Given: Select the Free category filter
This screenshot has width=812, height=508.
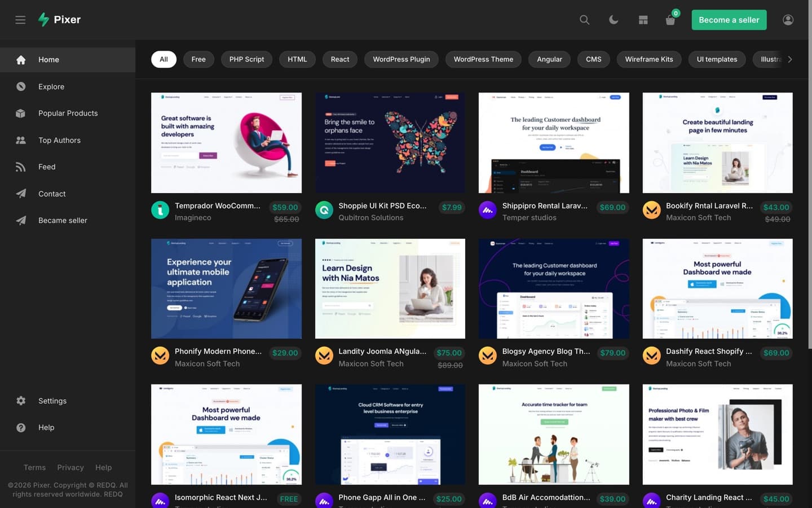Looking at the screenshot, I should tap(198, 59).
